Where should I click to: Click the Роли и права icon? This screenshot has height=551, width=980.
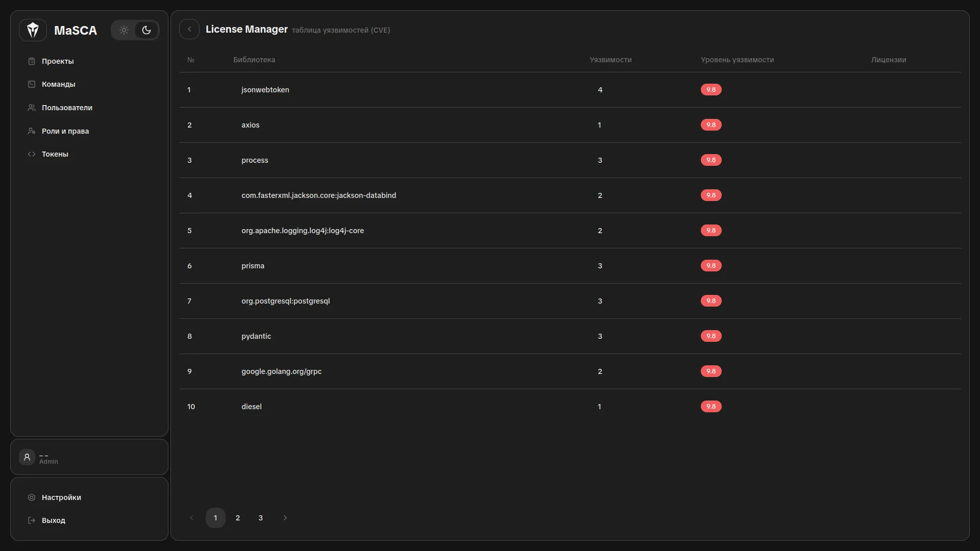pyautogui.click(x=32, y=131)
